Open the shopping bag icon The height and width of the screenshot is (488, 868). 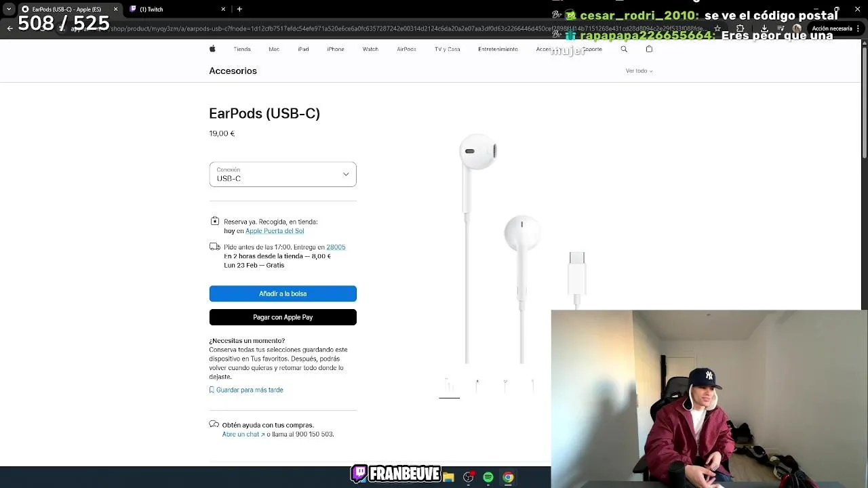pos(649,49)
